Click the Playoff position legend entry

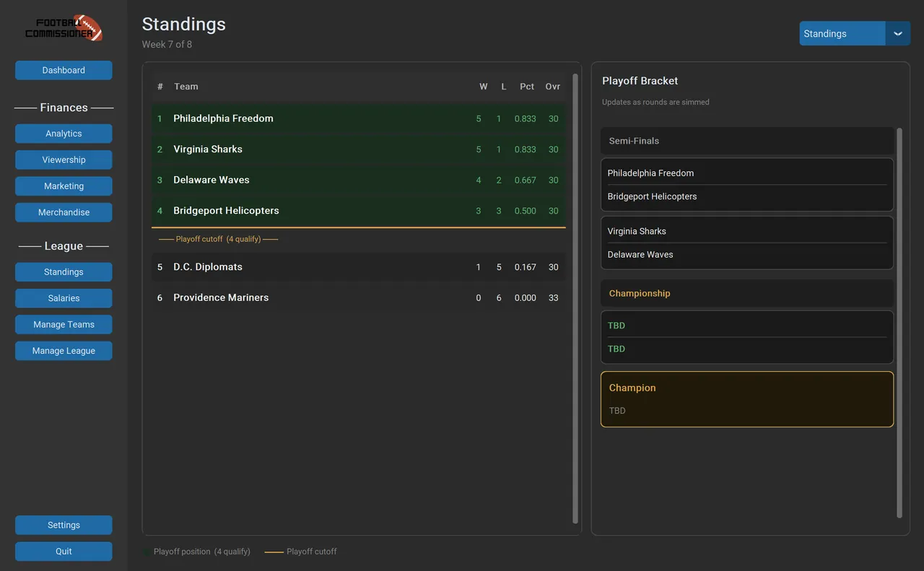tap(197, 552)
